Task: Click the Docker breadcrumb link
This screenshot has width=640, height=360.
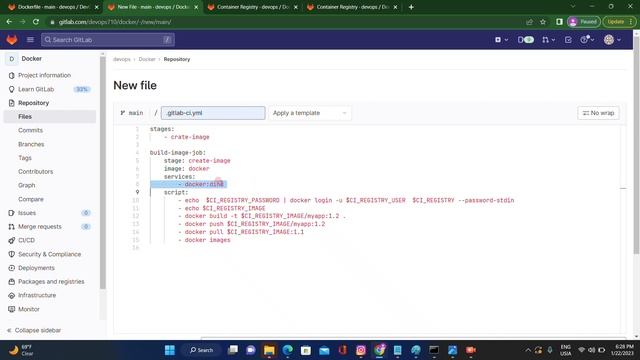Action: pyautogui.click(x=147, y=59)
